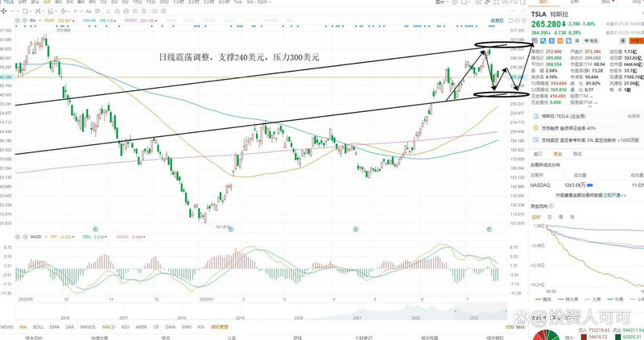This screenshot has height=340, width=644.
Task: Select the crosshair move cursor tool
Action: tap(3, 11)
